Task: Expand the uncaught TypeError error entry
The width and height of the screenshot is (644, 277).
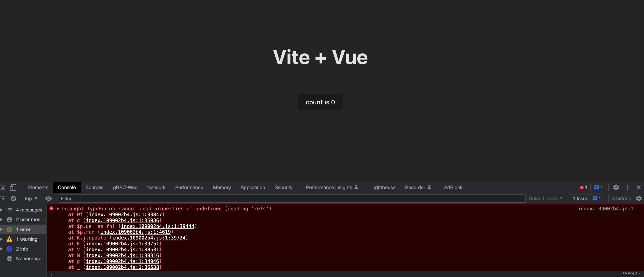Action: 58,209
